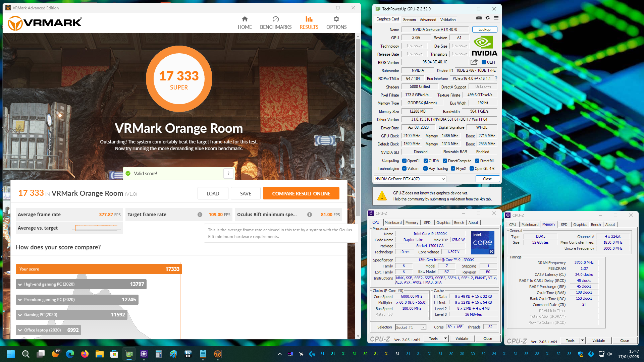Switch to CPU-Z via taskbar icon
644x362 pixels.
click(144, 354)
